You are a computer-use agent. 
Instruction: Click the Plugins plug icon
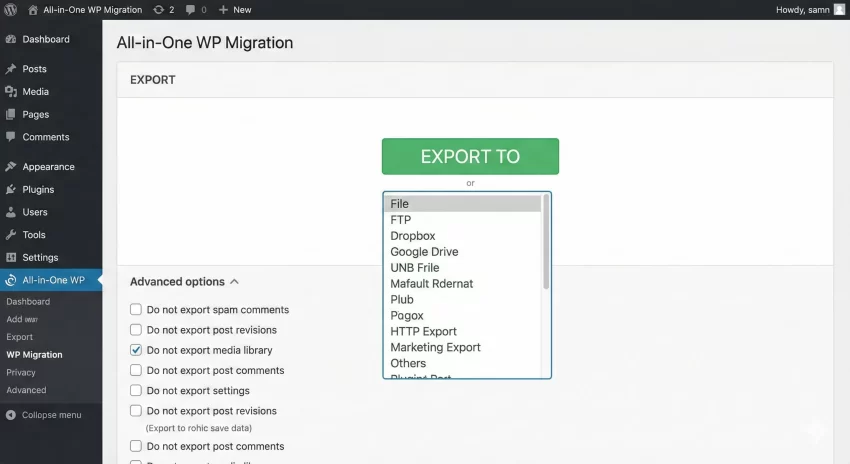[10, 189]
